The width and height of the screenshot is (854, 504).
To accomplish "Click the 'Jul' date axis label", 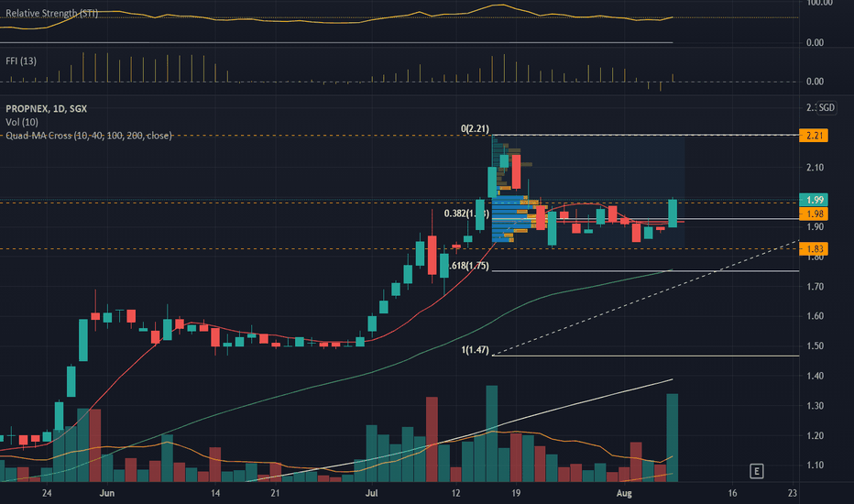I will (x=371, y=493).
